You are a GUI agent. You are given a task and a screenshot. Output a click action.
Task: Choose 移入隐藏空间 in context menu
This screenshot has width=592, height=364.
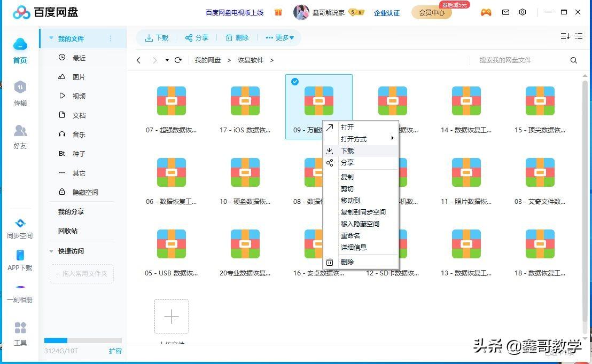point(361,224)
